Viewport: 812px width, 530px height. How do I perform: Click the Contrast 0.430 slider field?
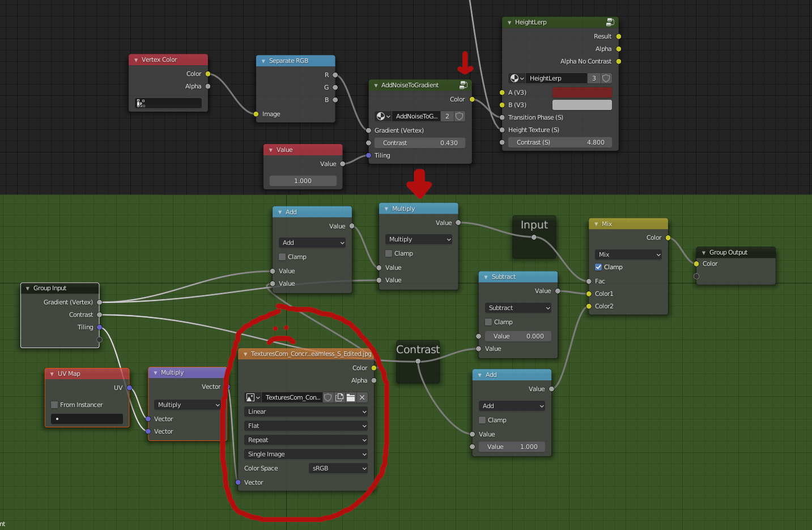click(x=420, y=143)
